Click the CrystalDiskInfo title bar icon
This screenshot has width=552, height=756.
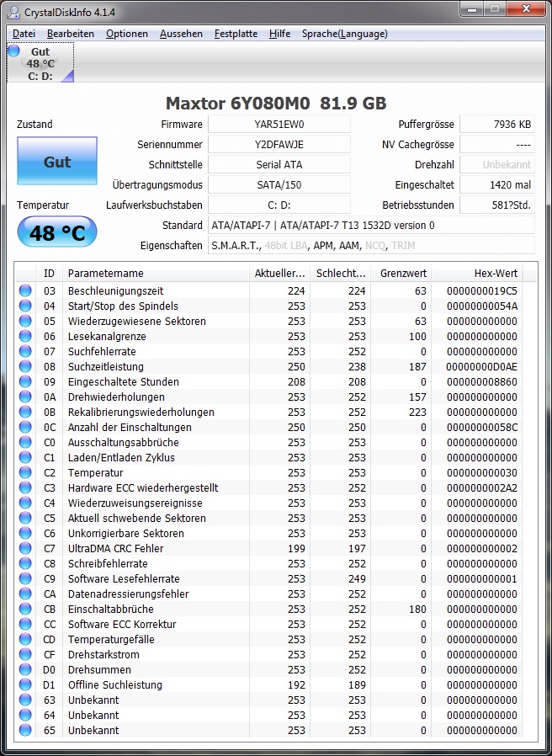pos(14,12)
